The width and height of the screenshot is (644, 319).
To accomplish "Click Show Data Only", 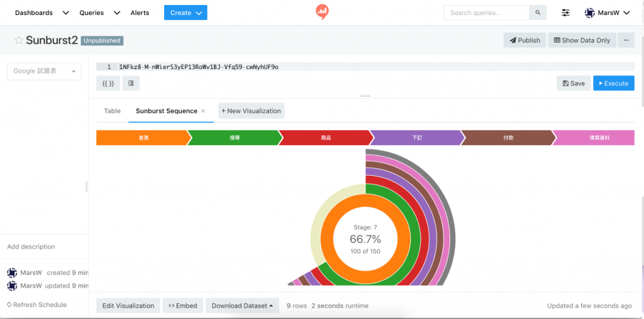I will click(x=582, y=40).
